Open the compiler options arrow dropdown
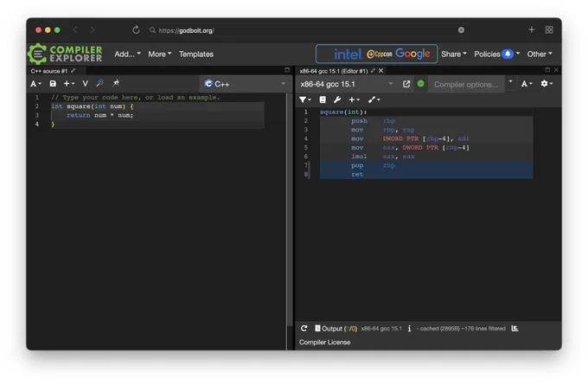This screenshot has width=588, height=385. tap(510, 82)
